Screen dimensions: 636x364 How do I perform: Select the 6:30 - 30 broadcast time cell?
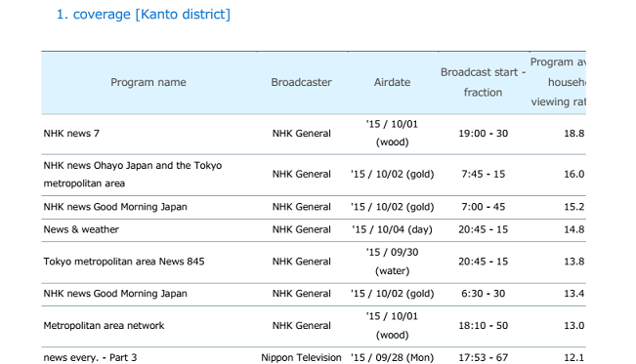click(483, 294)
